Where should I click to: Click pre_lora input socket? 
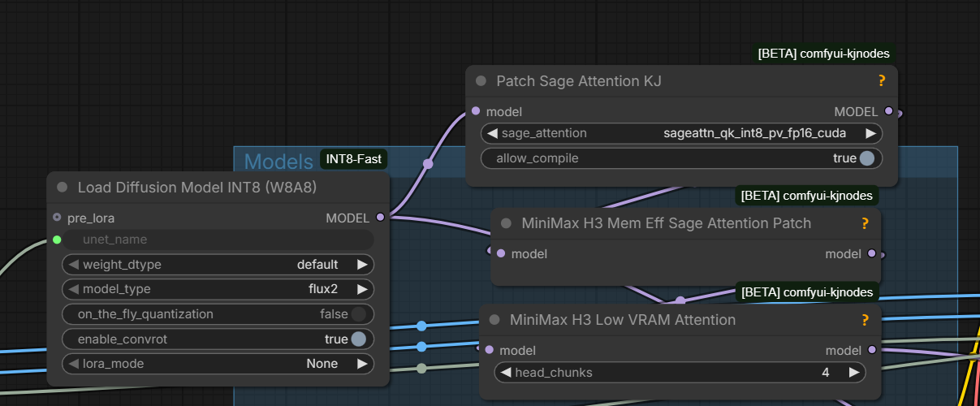point(57,218)
